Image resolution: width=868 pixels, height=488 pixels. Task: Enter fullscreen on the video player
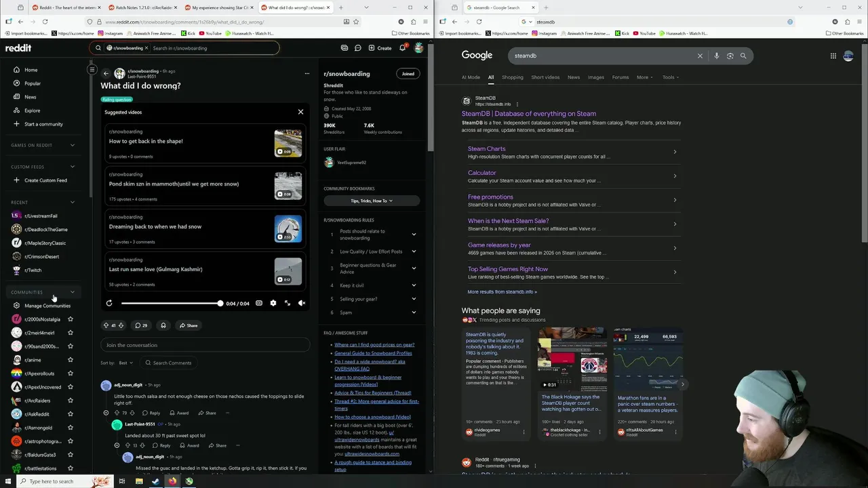click(x=288, y=303)
